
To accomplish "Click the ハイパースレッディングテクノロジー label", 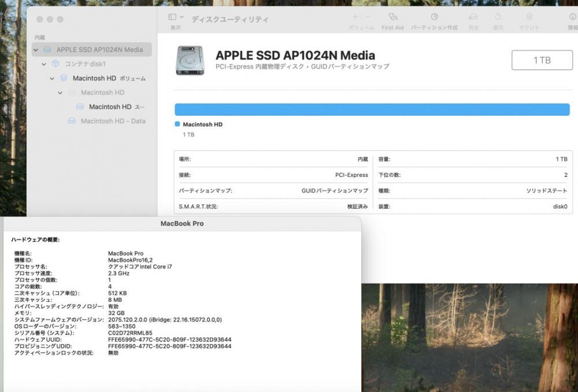I will (60, 306).
